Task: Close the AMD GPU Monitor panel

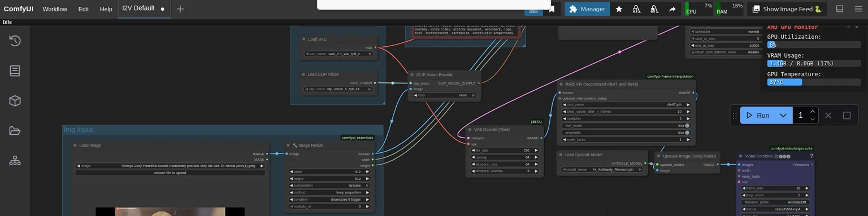Action: point(856,27)
